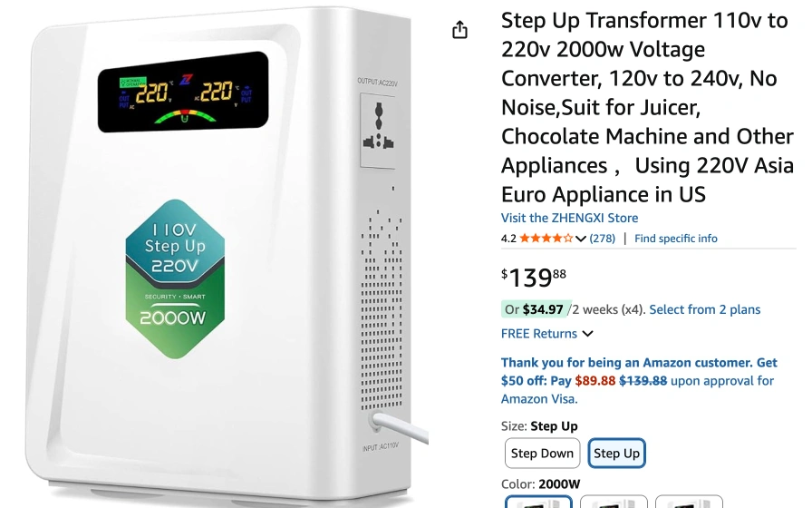Select the Step Down size option
This screenshot has width=812, height=508.
542,453
